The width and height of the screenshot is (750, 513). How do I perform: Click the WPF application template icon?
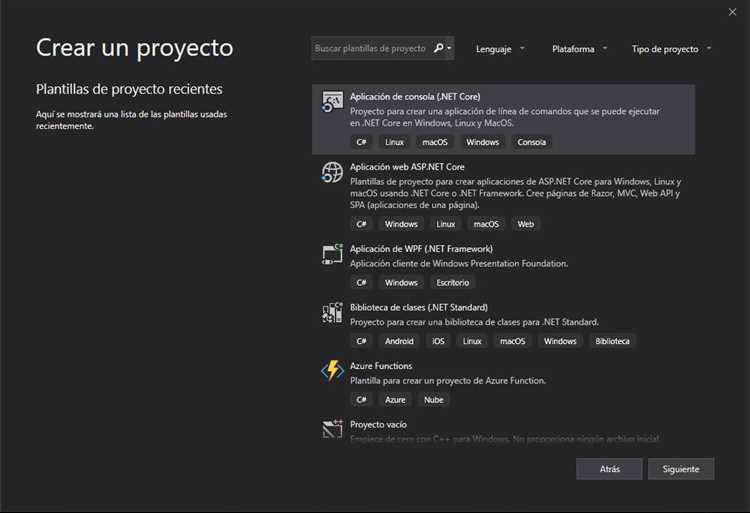click(332, 254)
